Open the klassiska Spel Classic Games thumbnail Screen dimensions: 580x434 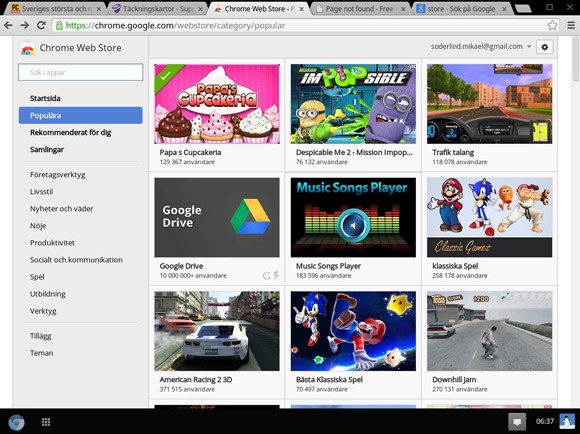[x=489, y=218]
